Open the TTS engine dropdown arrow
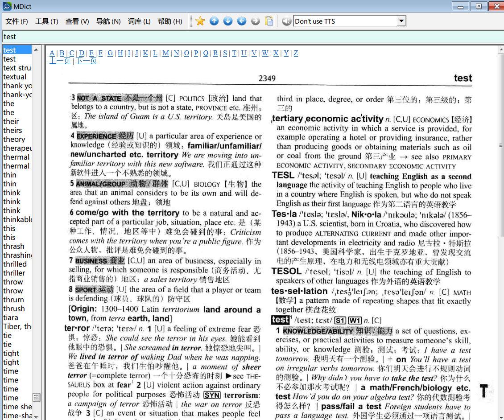 point(401,21)
